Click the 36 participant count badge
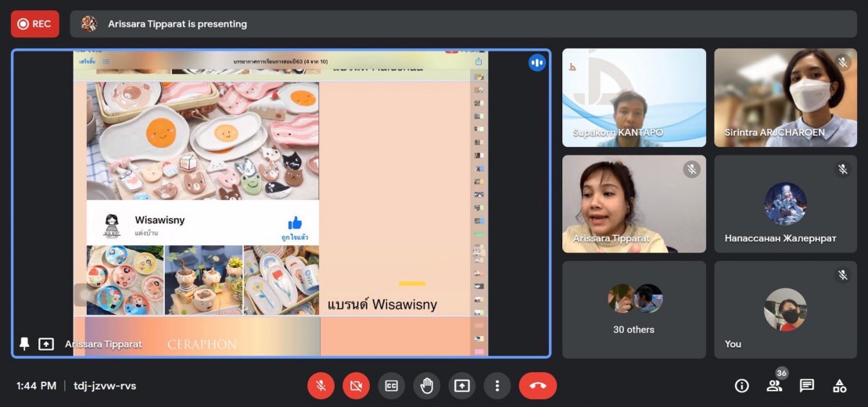 coord(781,373)
